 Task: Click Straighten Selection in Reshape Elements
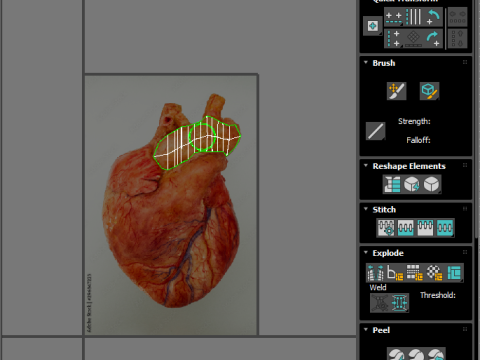[392, 184]
